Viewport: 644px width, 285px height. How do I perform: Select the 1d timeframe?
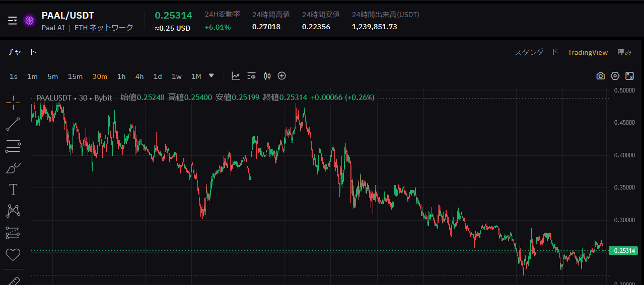coord(158,76)
